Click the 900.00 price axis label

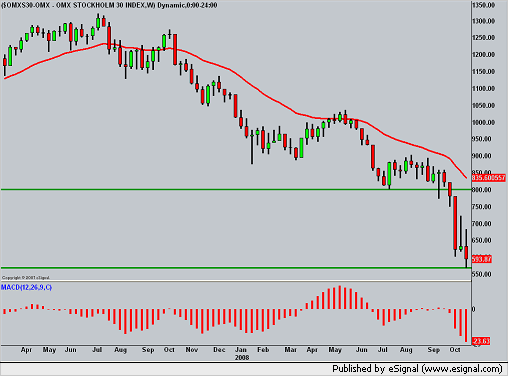click(482, 156)
